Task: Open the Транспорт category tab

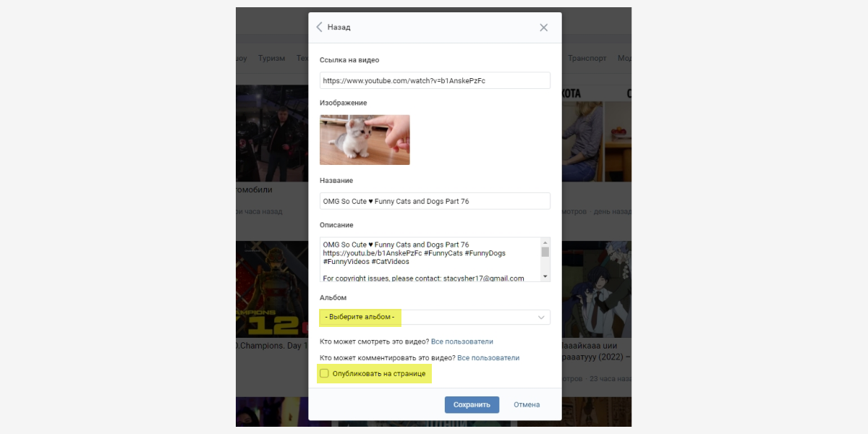Action: click(x=587, y=59)
